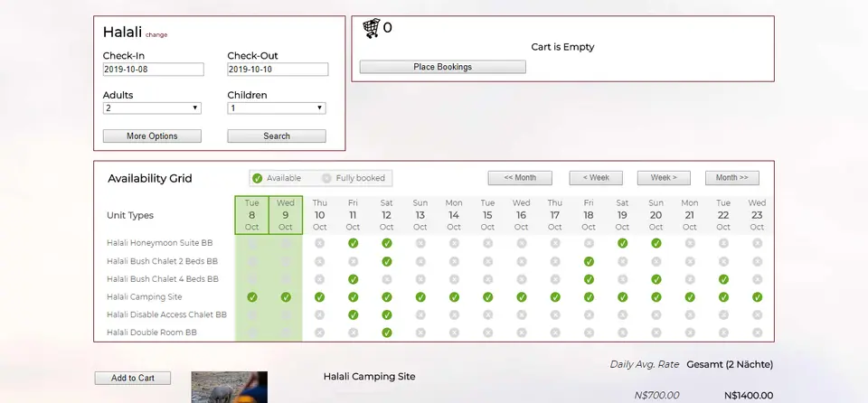Screen dimensions: 868x403
Task: Click the Halali Disable Access Chalet BB label
Action: [166, 315]
